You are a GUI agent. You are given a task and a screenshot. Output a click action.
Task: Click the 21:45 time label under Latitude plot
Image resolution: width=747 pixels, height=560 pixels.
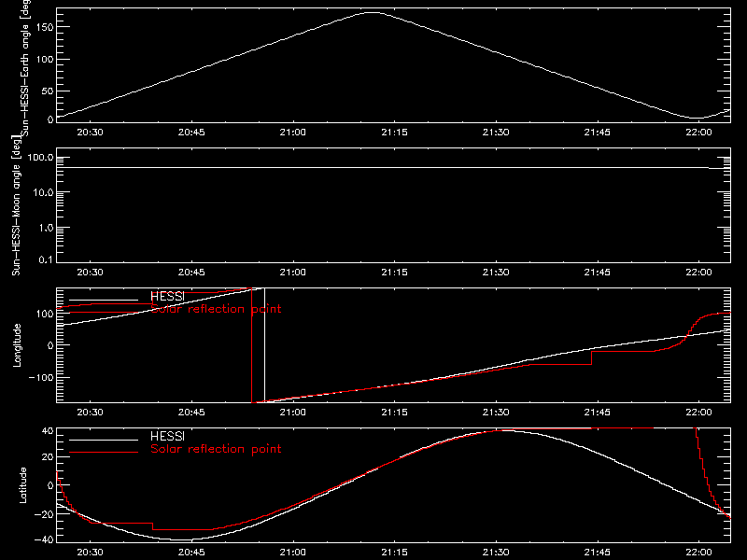[598, 552]
